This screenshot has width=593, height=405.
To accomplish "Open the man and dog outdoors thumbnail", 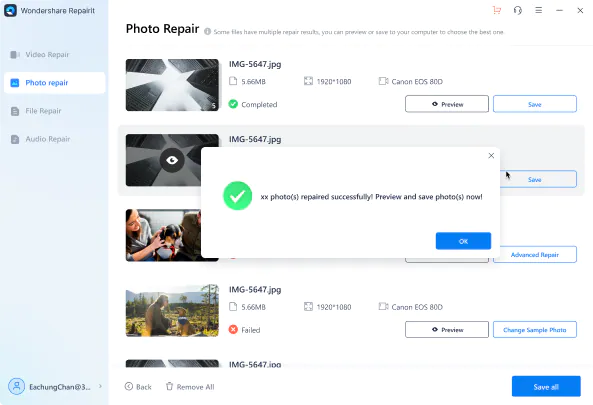I will click(x=172, y=310).
